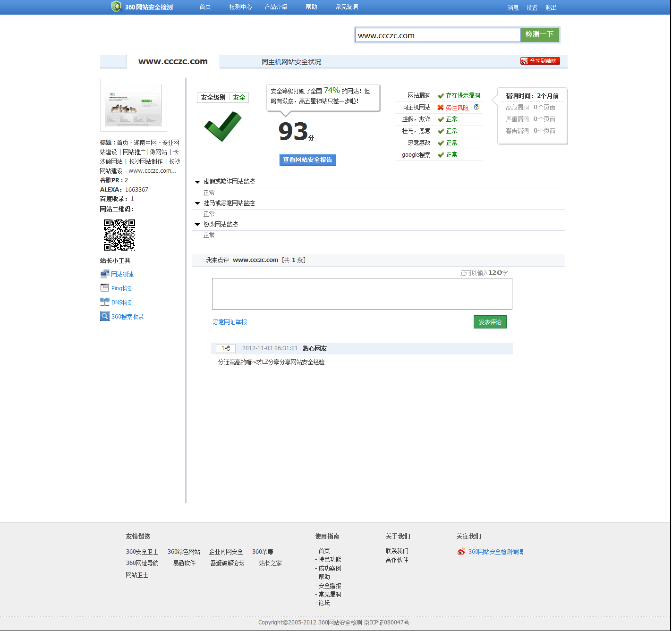The image size is (672, 631).
Task: Click the help question mark beside 旁注风险
Action: (x=476, y=107)
